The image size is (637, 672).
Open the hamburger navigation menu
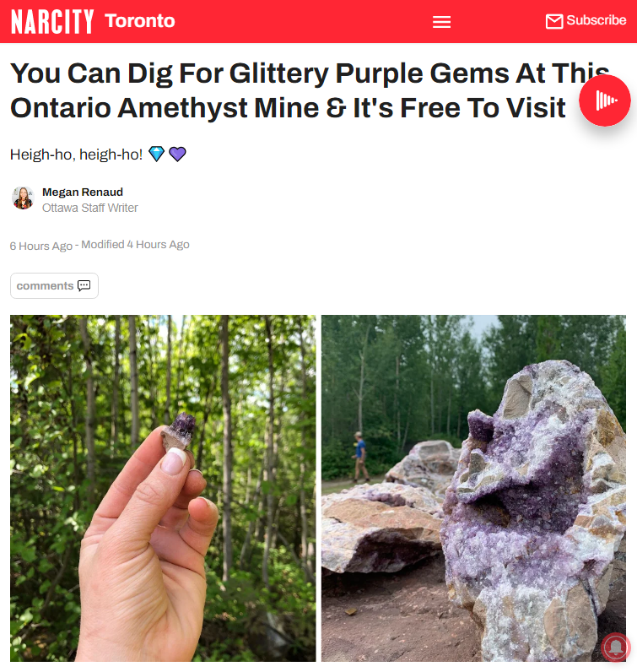coord(441,21)
